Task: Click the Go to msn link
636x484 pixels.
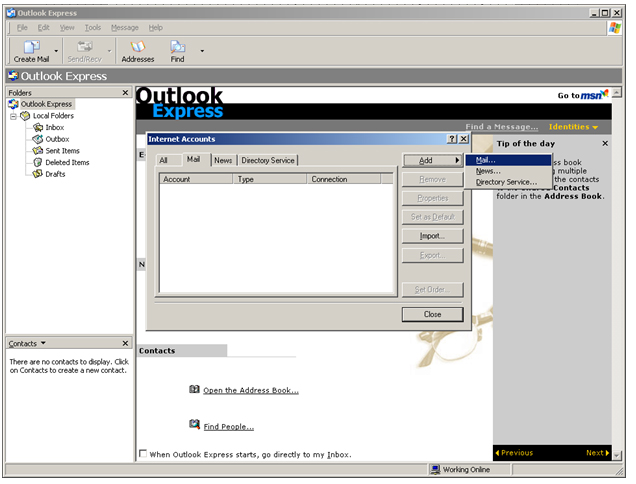Action: pyautogui.click(x=583, y=95)
